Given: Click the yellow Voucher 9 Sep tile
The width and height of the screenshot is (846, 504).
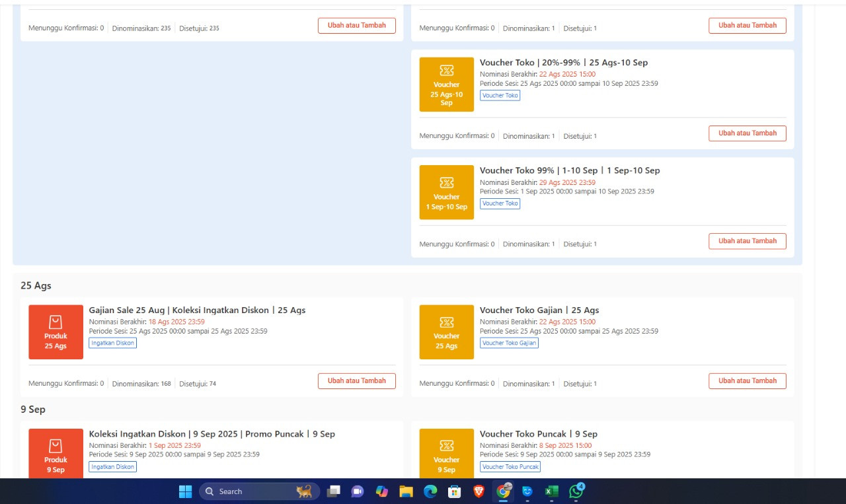Looking at the screenshot, I should click(447, 453).
